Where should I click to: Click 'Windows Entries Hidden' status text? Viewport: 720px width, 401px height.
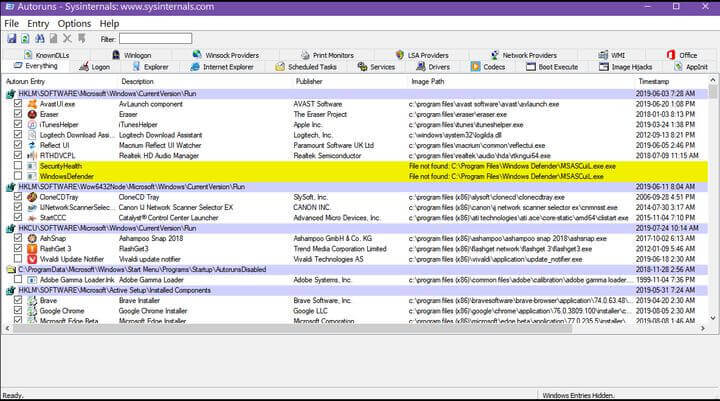coord(578,395)
